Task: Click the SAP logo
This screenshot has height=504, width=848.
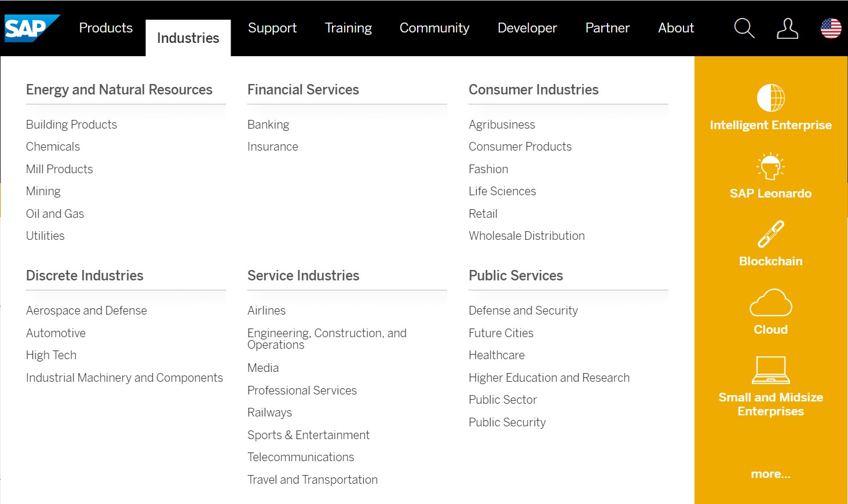Action: tap(32, 28)
